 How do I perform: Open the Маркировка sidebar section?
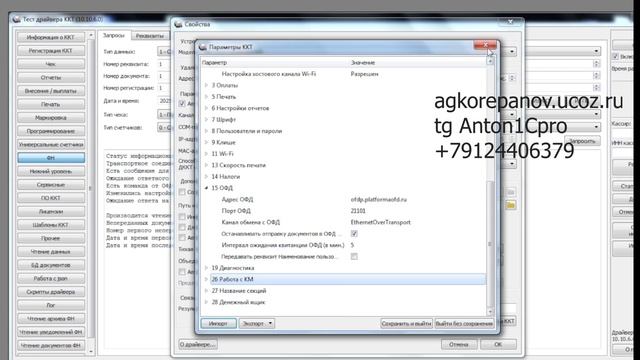51,118
